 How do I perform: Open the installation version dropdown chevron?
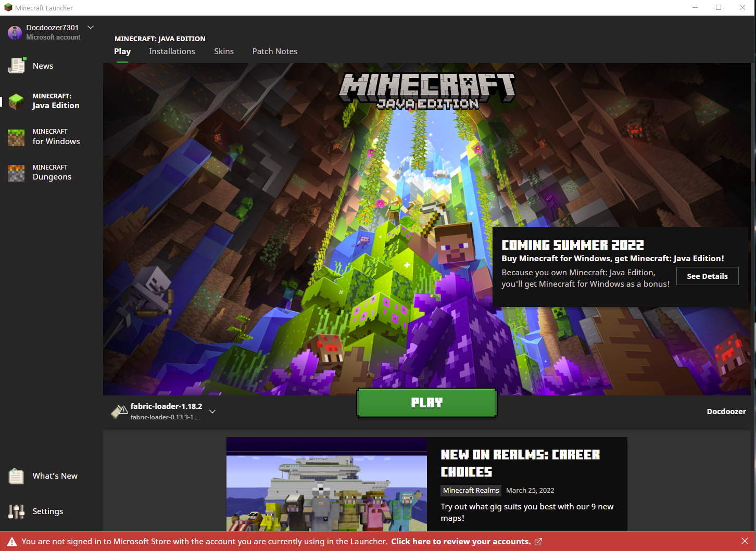(212, 412)
